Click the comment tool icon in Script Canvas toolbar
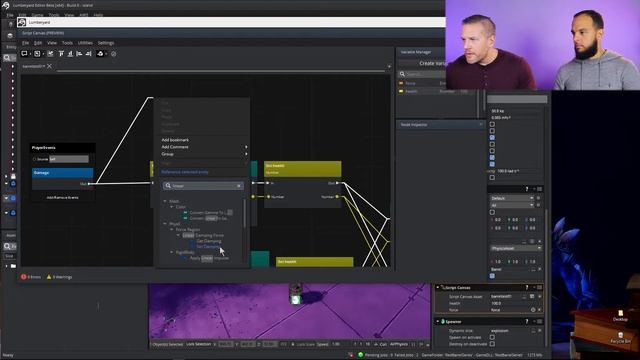Screen dimensions: 640x360 (x=24, y=53)
